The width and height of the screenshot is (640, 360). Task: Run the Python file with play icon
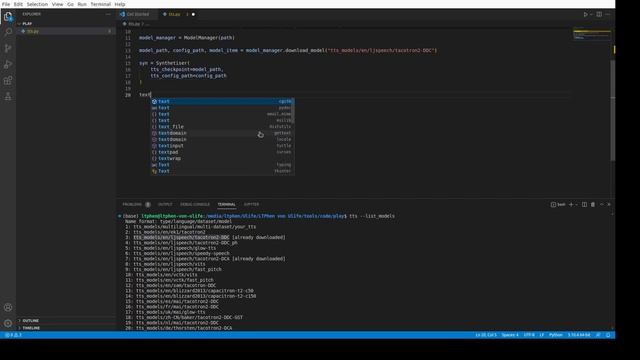coord(585,14)
